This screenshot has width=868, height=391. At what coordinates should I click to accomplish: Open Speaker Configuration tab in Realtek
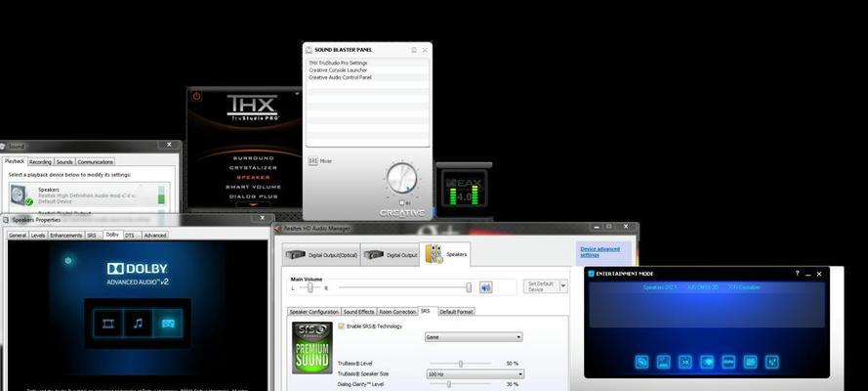pyautogui.click(x=313, y=312)
